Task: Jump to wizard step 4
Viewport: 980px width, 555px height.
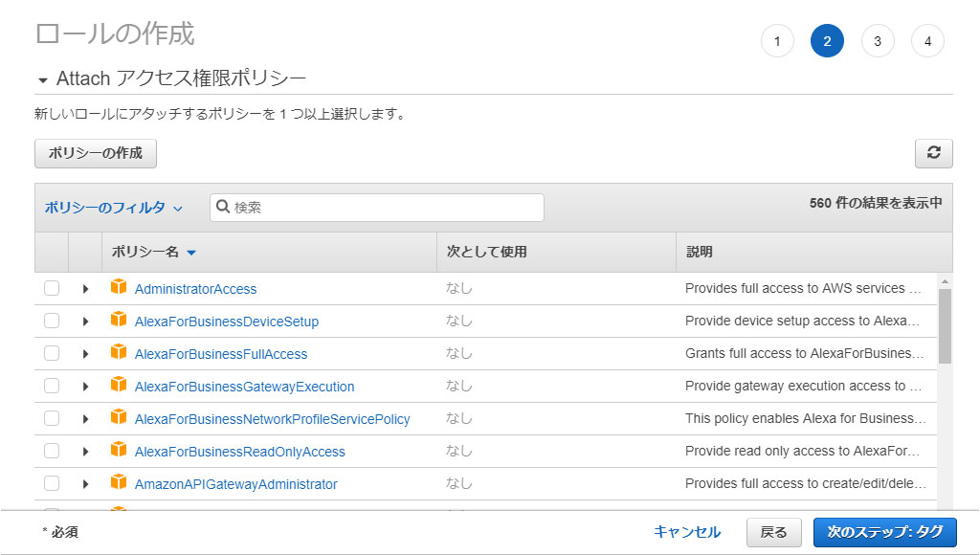Action: point(927,40)
